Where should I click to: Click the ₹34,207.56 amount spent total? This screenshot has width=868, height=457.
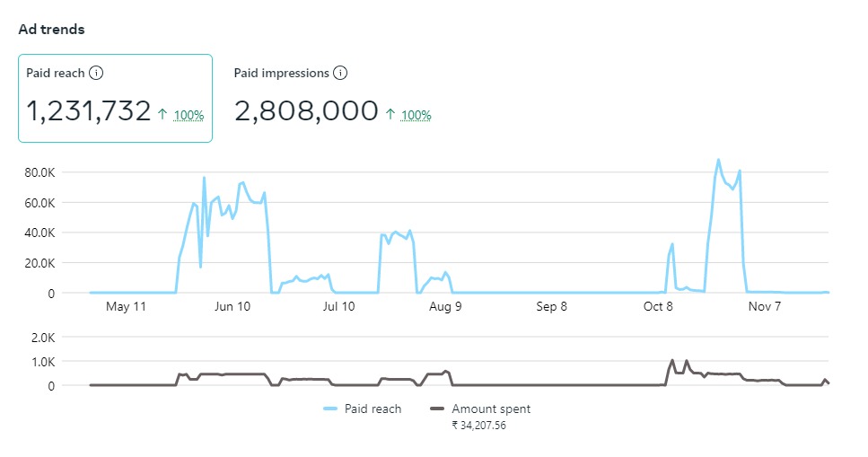(478, 426)
